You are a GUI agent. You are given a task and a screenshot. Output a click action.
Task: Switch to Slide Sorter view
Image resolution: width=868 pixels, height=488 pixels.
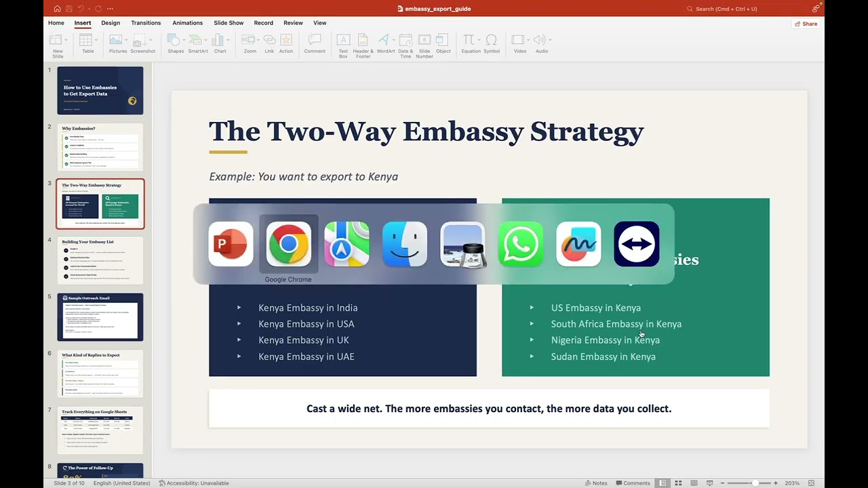(679, 483)
